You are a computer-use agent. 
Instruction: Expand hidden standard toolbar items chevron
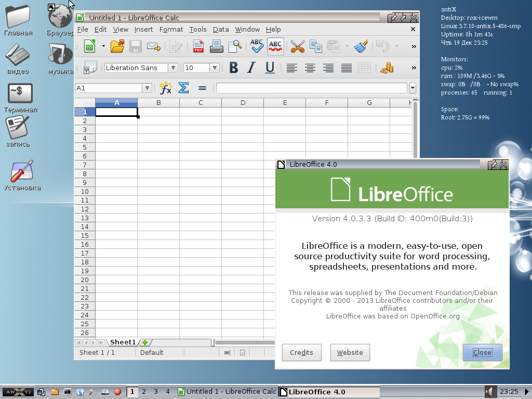coord(414,46)
